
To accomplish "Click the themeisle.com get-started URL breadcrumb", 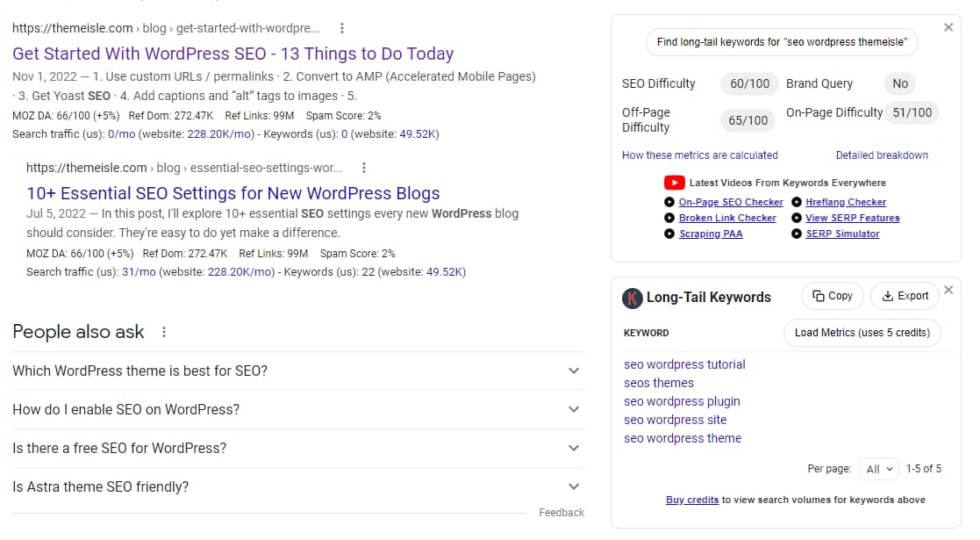I will pyautogui.click(x=166, y=28).
